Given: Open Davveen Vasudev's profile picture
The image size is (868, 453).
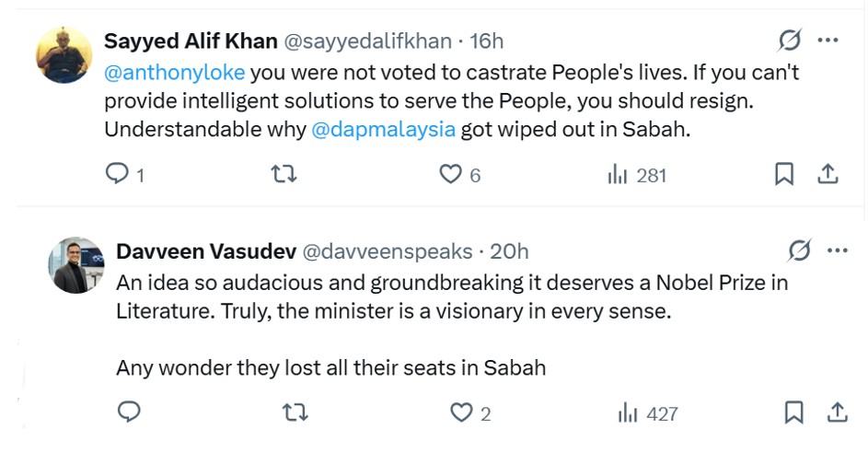Looking at the screenshot, I should 76,265.
